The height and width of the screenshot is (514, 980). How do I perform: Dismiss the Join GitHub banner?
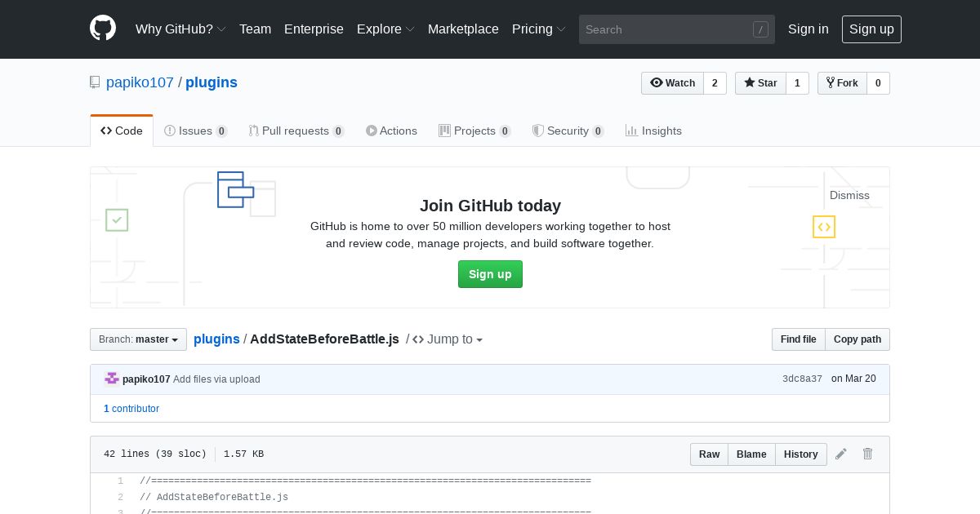click(849, 195)
